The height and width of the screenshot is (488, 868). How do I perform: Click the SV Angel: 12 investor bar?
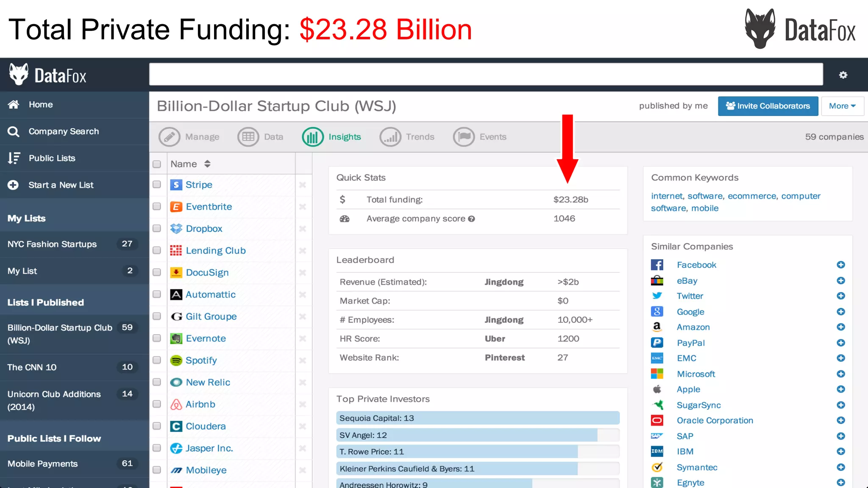(x=478, y=435)
